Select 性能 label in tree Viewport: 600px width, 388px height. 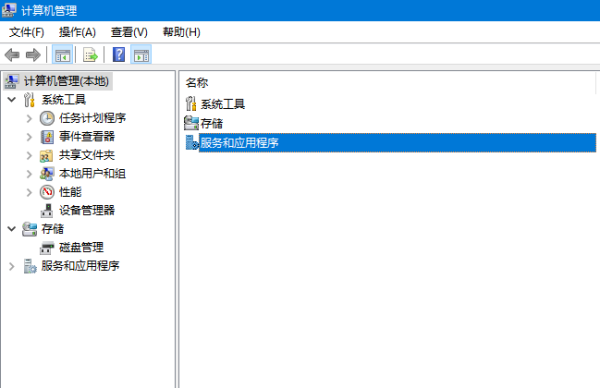coord(70,192)
